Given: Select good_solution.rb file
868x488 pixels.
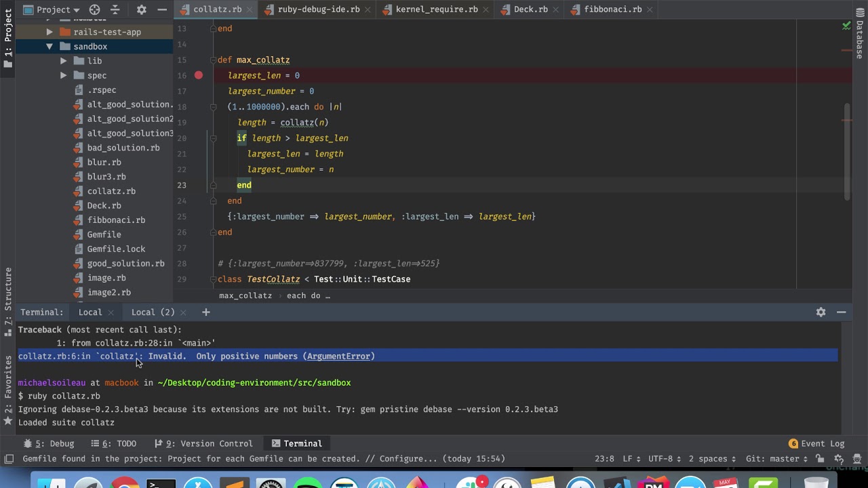Looking at the screenshot, I should click(125, 264).
